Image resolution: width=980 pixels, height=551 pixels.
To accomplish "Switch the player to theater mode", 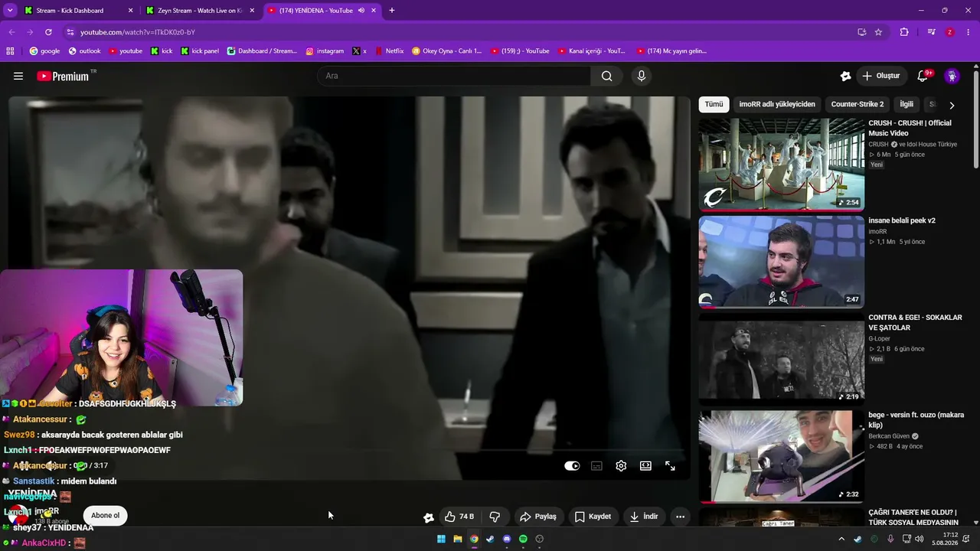I will pos(645,465).
